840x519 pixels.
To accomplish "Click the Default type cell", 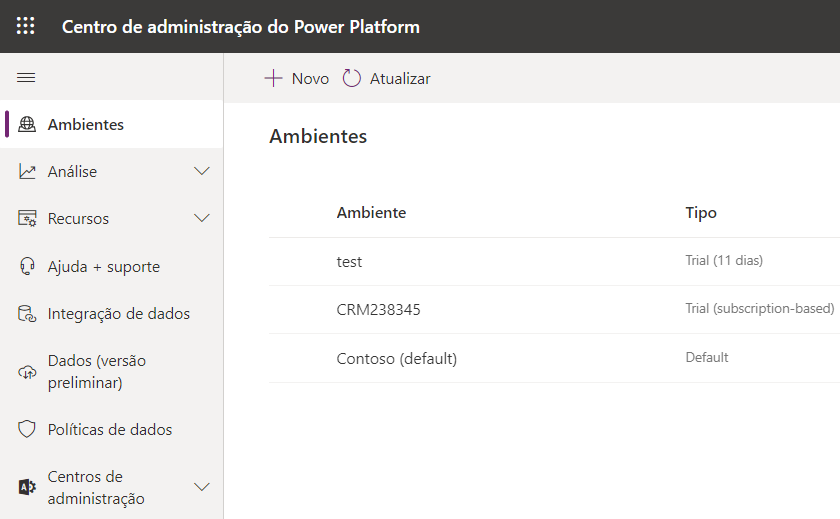I will [x=707, y=357].
